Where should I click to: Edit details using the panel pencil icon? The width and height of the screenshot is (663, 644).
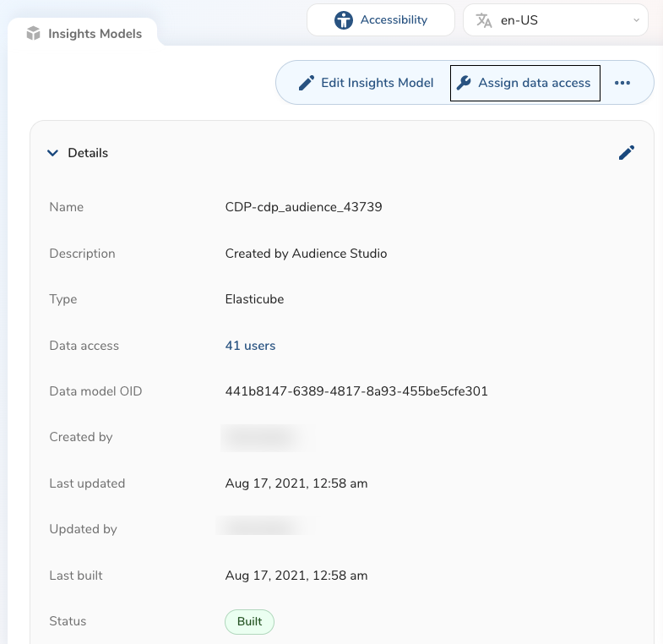coord(626,152)
